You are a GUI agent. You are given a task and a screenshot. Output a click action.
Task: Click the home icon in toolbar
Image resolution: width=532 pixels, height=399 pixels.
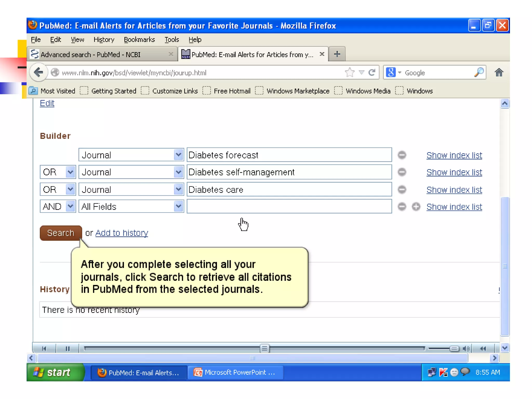pyautogui.click(x=498, y=72)
